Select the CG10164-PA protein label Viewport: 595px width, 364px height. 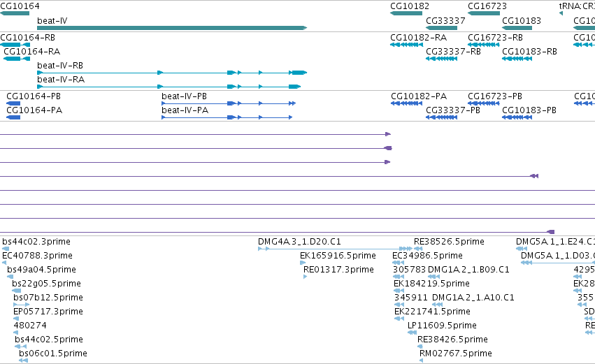[x=34, y=110]
